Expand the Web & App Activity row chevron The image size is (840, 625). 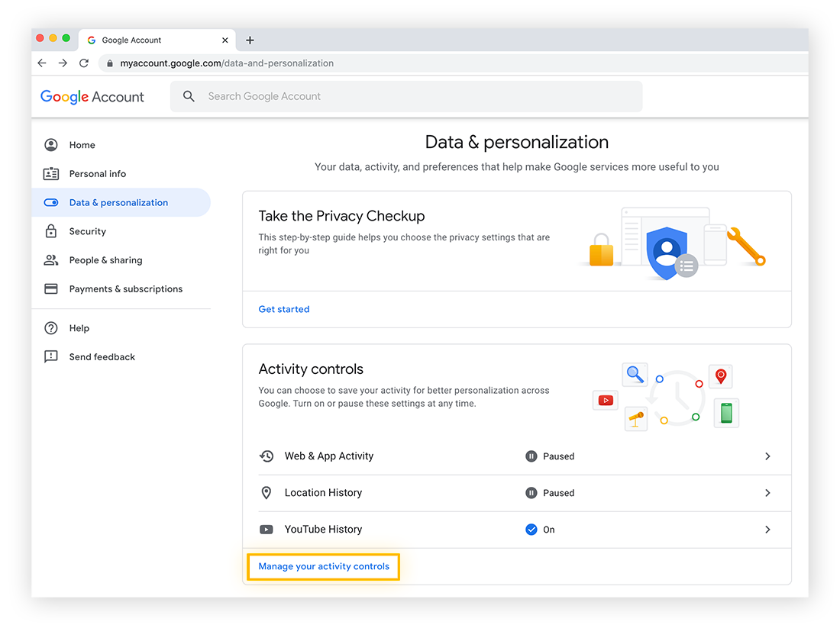767,456
